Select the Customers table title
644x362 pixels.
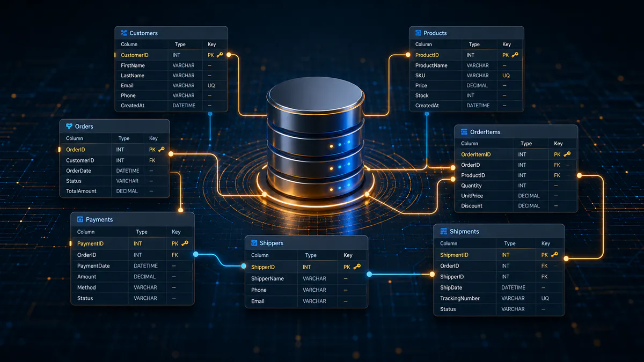coord(143,33)
